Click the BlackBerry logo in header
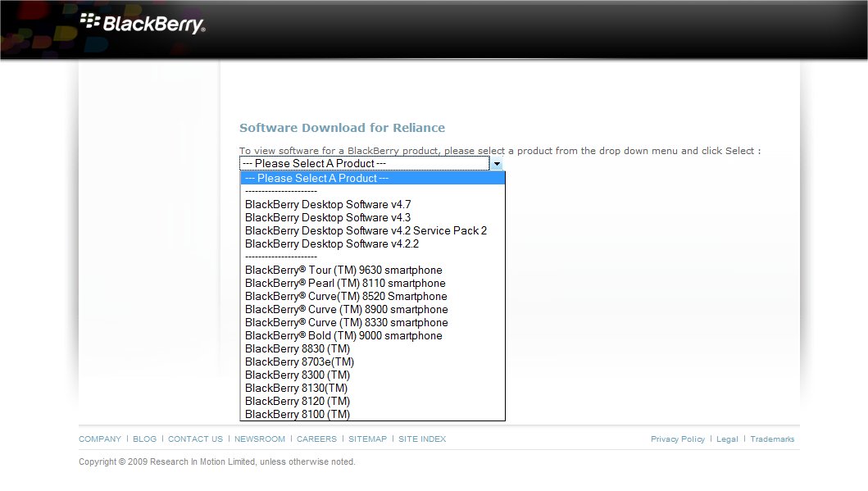This screenshot has height=491, width=868. [143, 23]
